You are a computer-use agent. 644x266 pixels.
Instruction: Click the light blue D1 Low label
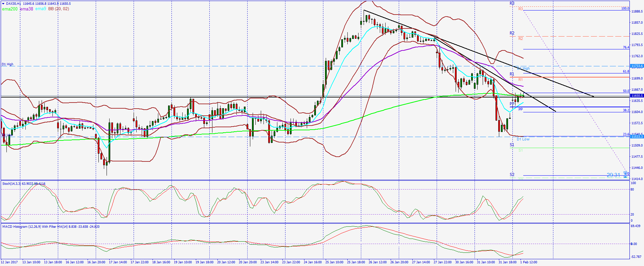(523, 139)
